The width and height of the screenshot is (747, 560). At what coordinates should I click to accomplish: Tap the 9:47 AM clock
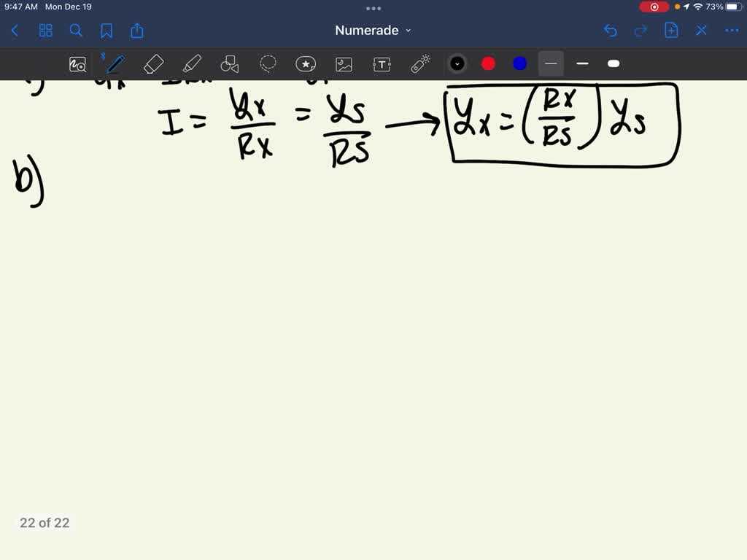(x=21, y=7)
